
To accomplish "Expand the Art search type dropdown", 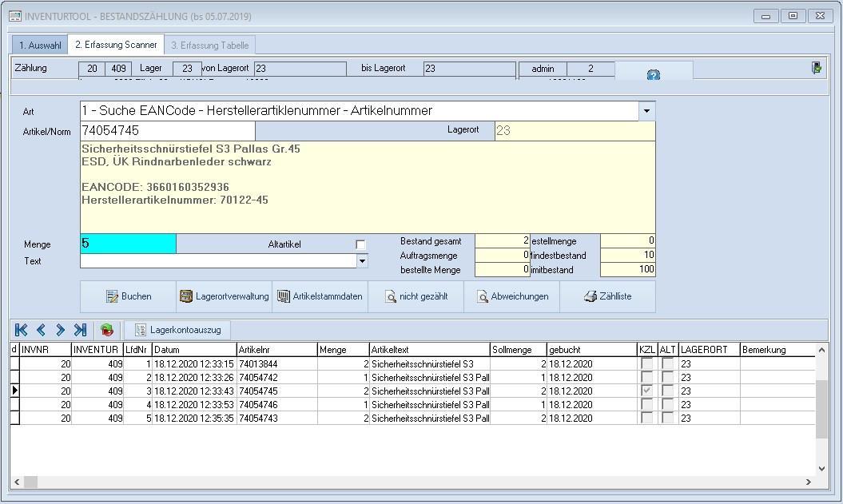I will [647, 110].
